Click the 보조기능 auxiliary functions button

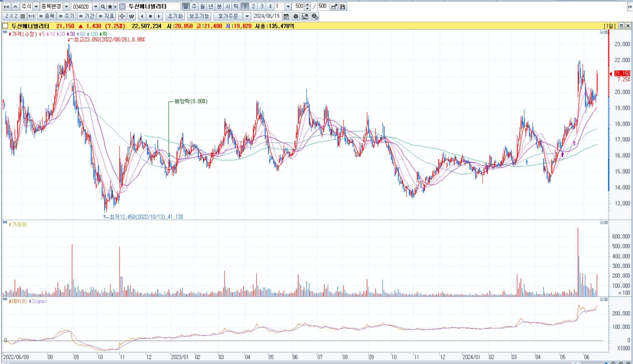199,16
